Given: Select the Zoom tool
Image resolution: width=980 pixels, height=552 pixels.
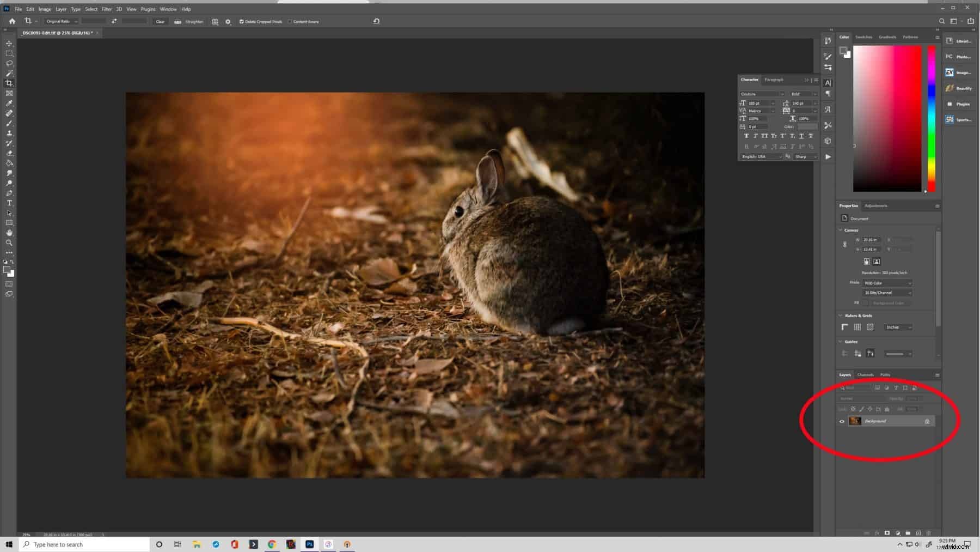Looking at the screenshot, I should [x=9, y=243].
